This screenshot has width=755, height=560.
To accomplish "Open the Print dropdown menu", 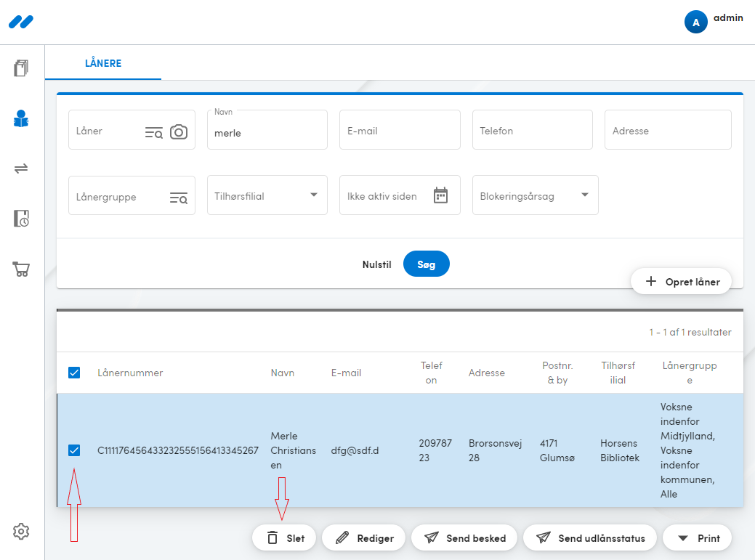I will click(x=697, y=538).
